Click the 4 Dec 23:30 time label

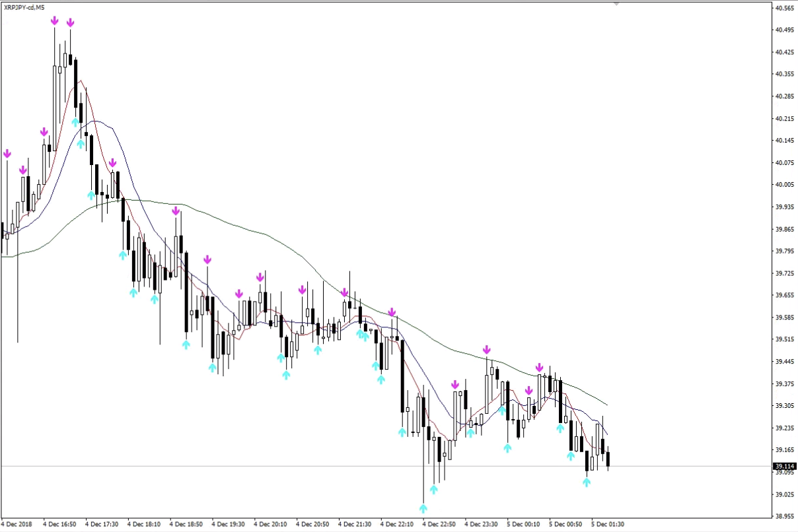tap(481, 525)
